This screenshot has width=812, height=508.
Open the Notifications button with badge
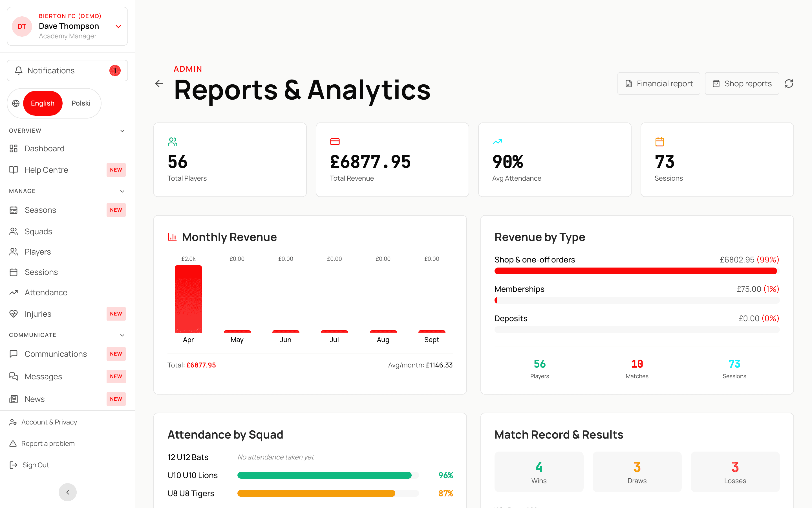tap(67, 71)
